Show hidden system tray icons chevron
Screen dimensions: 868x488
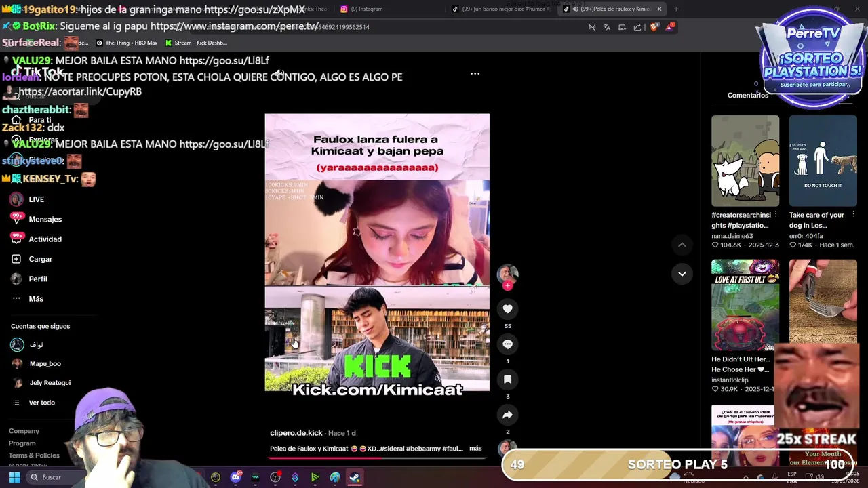point(746,477)
